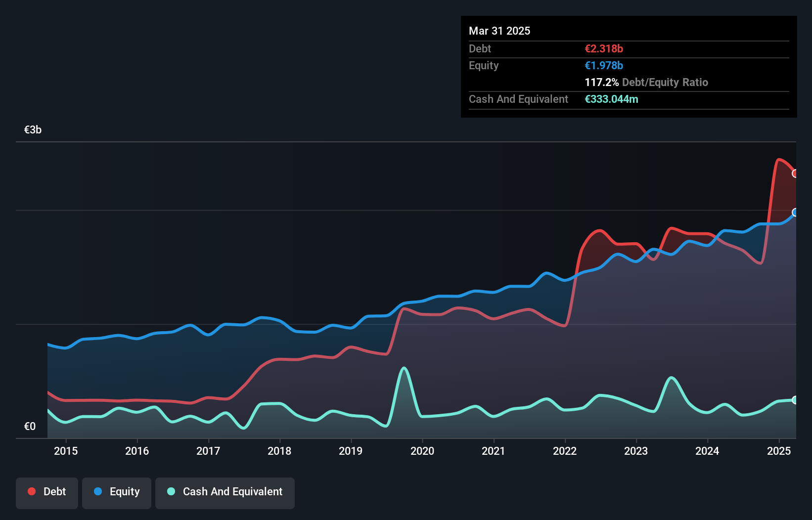Toggle the Equity series legend button

coord(117,493)
